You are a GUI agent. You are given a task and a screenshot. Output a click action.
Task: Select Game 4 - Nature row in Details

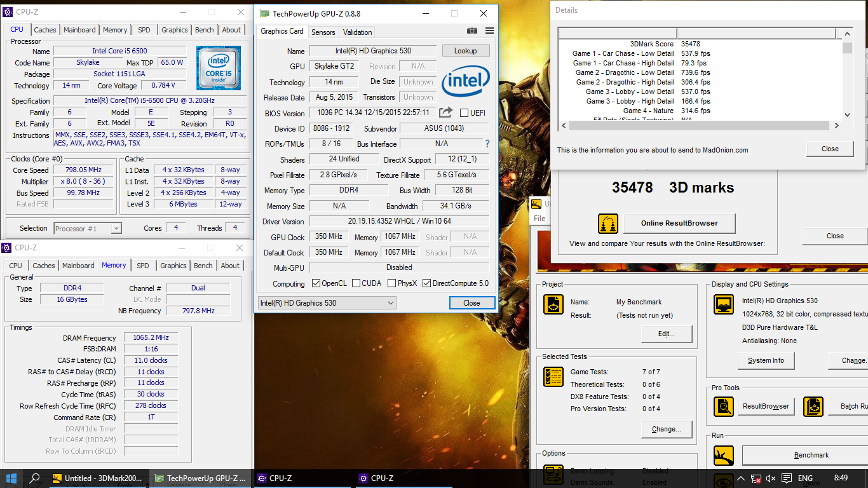(700, 111)
